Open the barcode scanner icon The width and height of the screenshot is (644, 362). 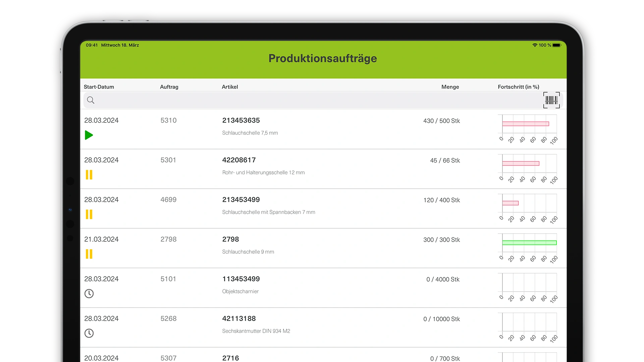point(551,100)
